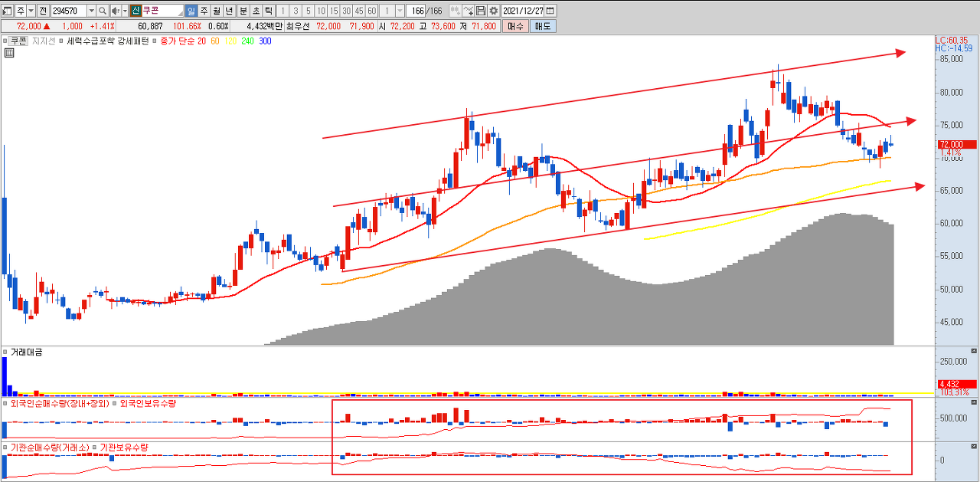Click the bar count field 166
The width and height of the screenshot is (980, 482).
[416, 11]
